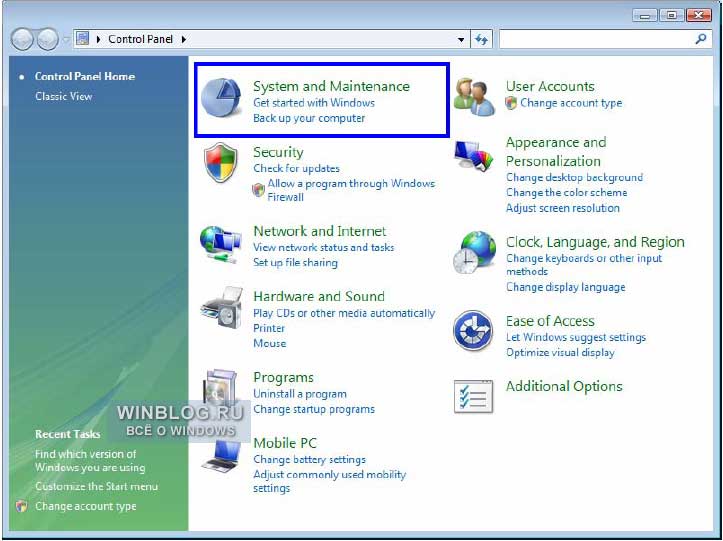
Task: Open Ease of Access category heading
Action: (550, 321)
